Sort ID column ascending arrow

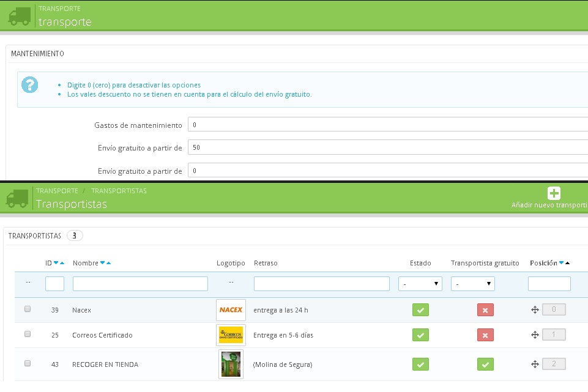(62, 263)
